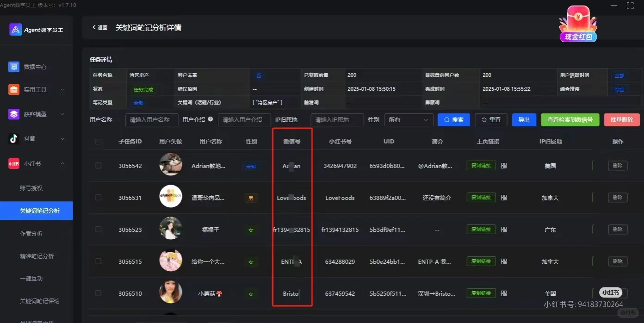Click the 用户名称 input field

point(151,119)
